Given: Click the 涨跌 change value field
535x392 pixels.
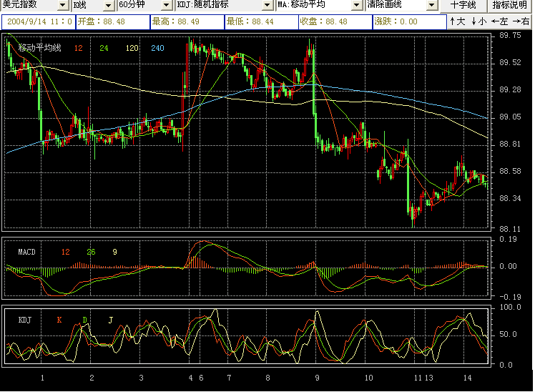Looking at the screenshot, I should [408, 21].
